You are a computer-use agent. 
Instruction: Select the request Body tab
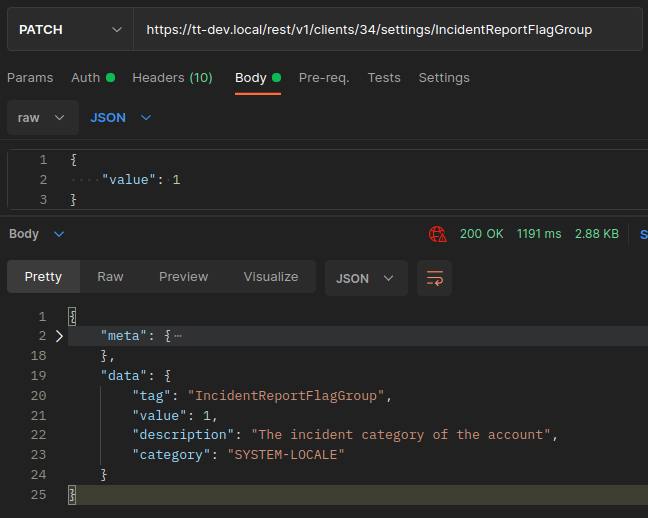(x=258, y=78)
